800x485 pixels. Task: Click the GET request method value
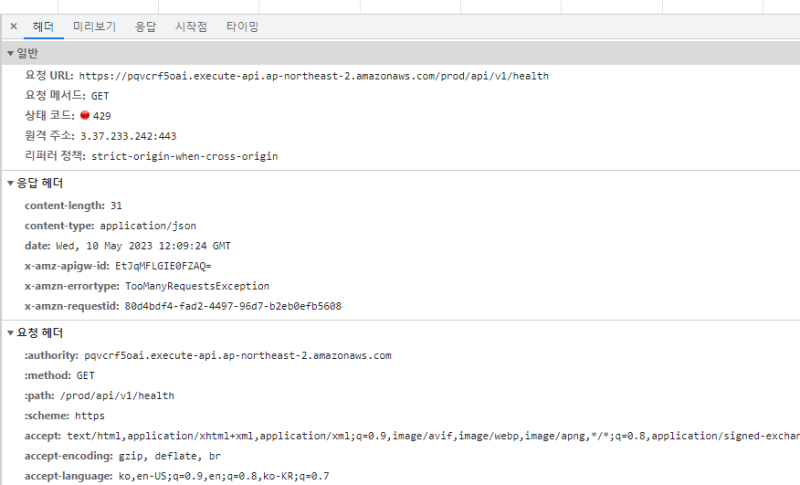pos(100,96)
